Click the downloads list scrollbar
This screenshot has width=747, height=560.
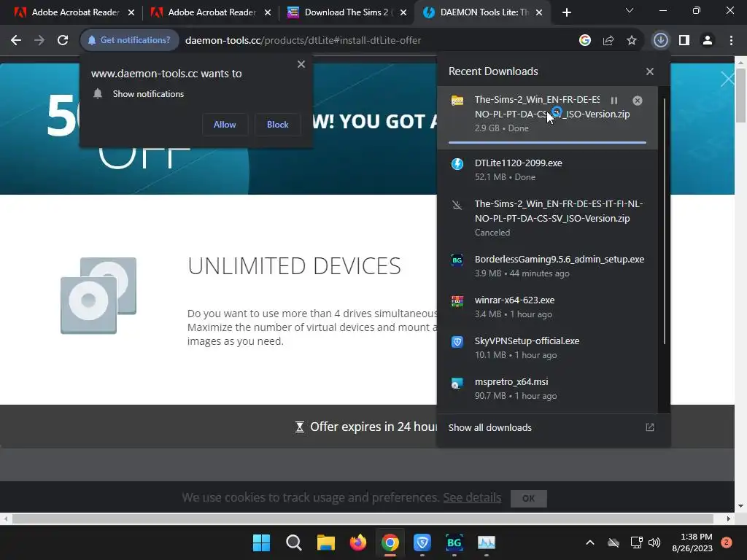[664, 221]
